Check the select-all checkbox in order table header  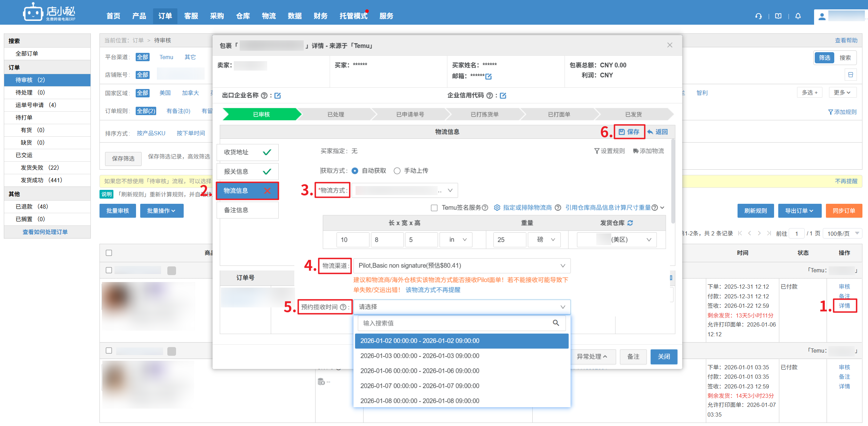pyautogui.click(x=109, y=253)
